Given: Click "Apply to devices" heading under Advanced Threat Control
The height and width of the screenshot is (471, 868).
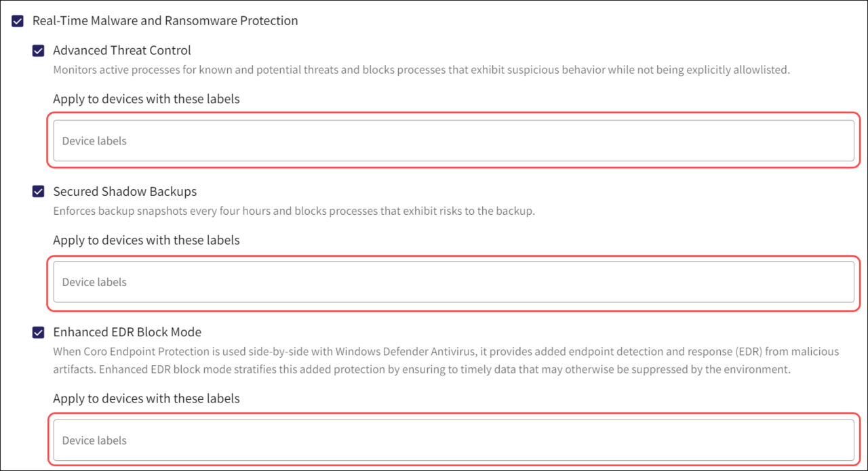Looking at the screenshot, I should (x=146, y=99).
